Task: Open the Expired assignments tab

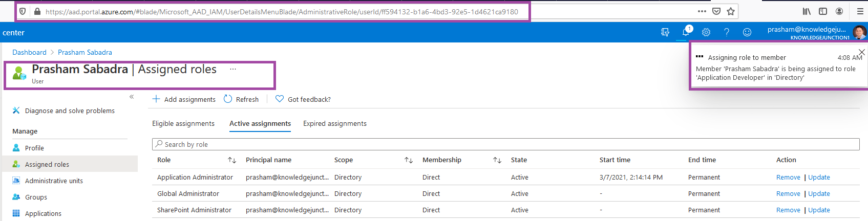Action: [335, 123]
